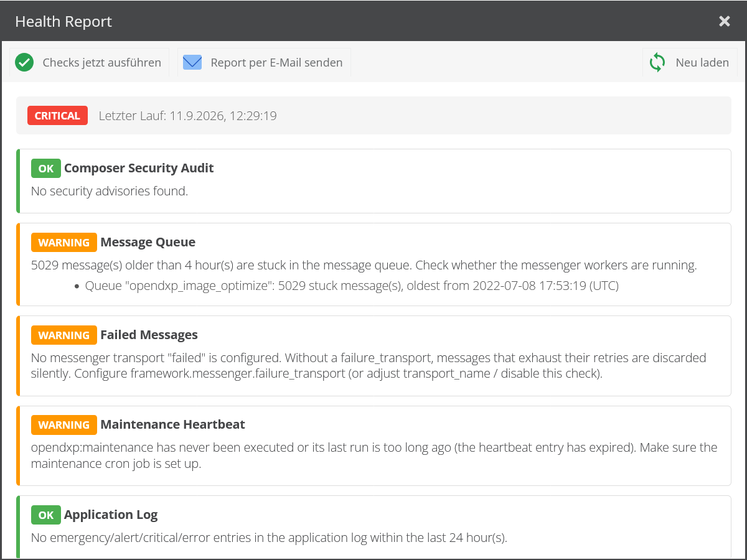Viewport: 747px width, 560px height.
Task: Click the opendxp:maintenance description text
Action: coord(374,455)
